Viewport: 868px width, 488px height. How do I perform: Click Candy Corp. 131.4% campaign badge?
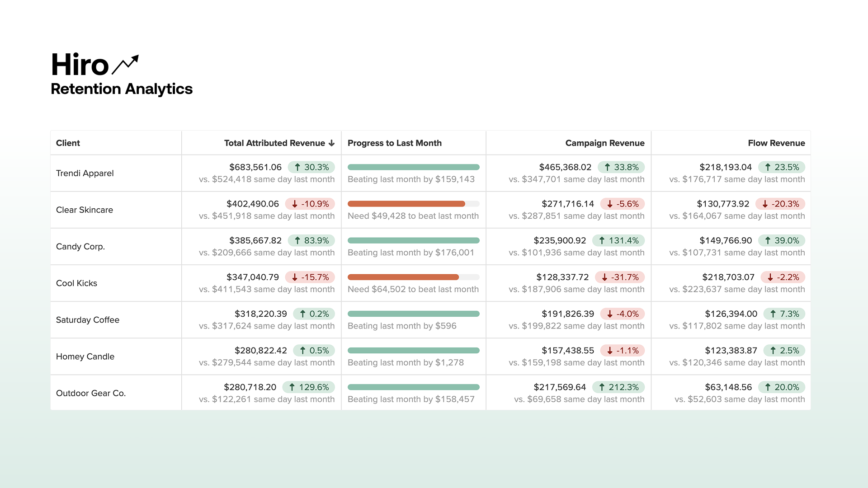click(618, 240)
